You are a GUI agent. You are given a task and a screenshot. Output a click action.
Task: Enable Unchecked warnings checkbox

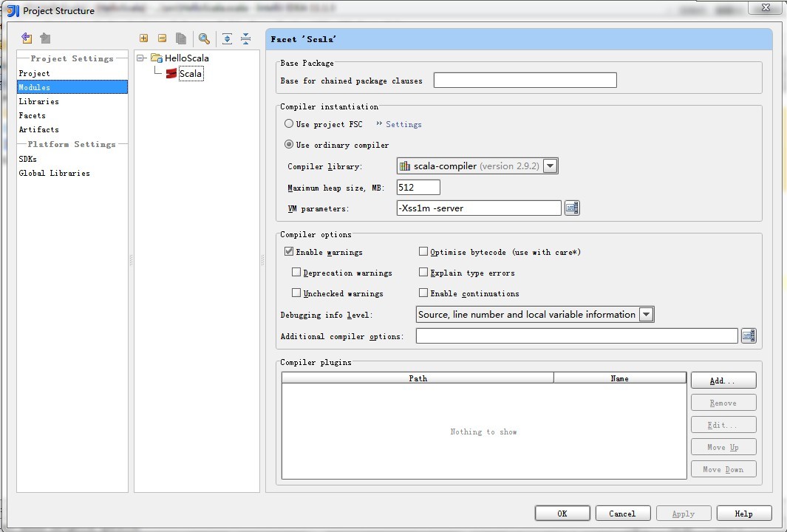296,293
